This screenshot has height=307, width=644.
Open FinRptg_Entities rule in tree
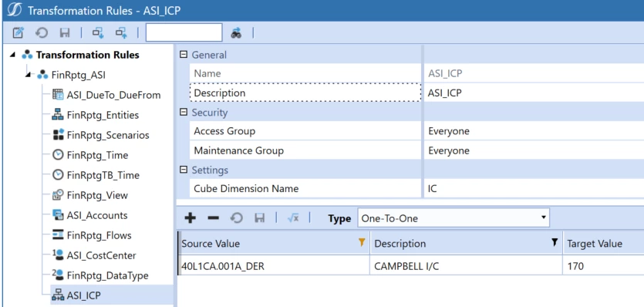point(103,116)
